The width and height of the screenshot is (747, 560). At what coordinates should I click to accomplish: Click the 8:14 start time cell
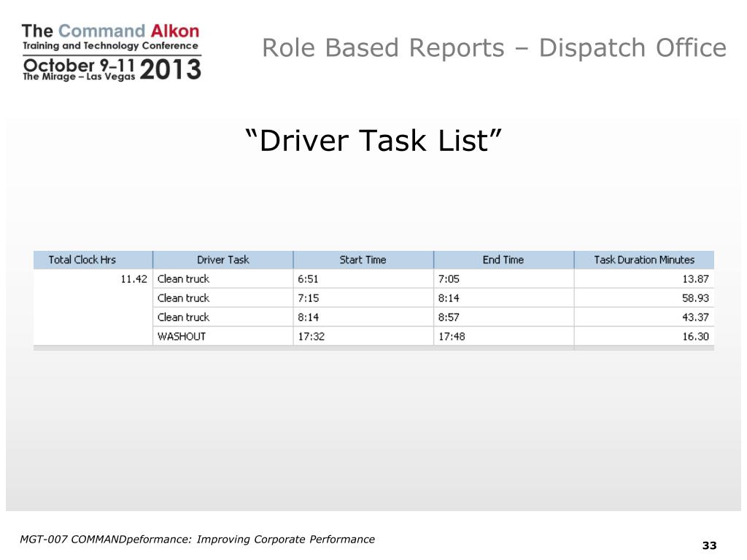click(x=363, y=317)
